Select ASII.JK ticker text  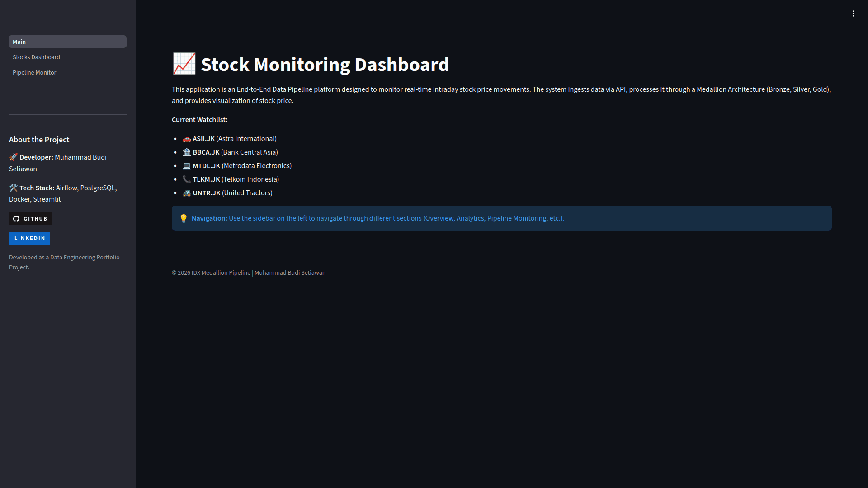tap(204, 139)
